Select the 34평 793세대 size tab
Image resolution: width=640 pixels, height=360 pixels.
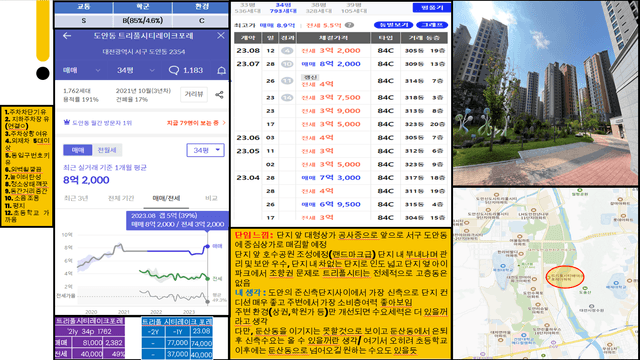pyautogui.click(x=283, y=8)
